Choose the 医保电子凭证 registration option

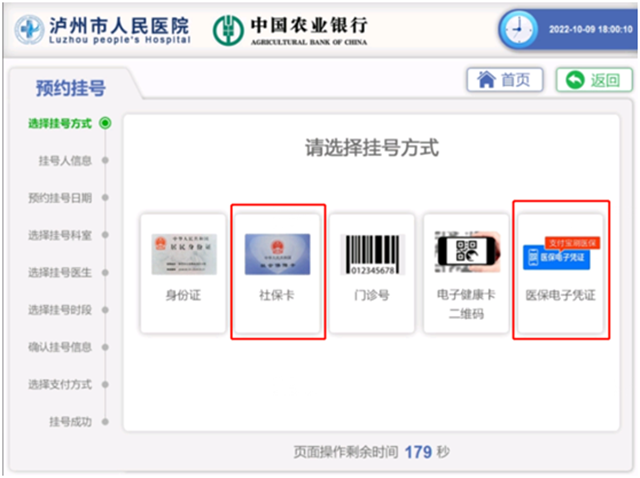559,255
